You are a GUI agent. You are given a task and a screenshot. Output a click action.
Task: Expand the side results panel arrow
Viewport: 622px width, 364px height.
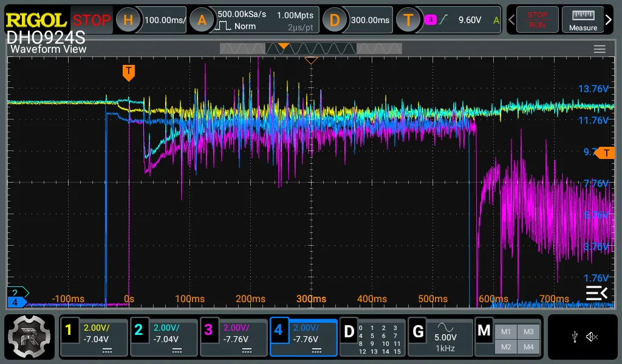[596, 294]
